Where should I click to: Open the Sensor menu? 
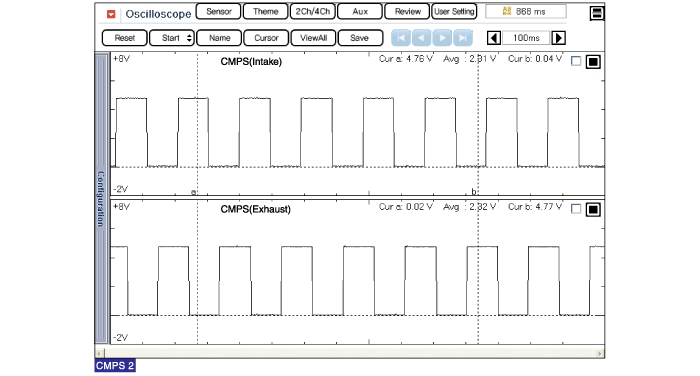point(218,12)
